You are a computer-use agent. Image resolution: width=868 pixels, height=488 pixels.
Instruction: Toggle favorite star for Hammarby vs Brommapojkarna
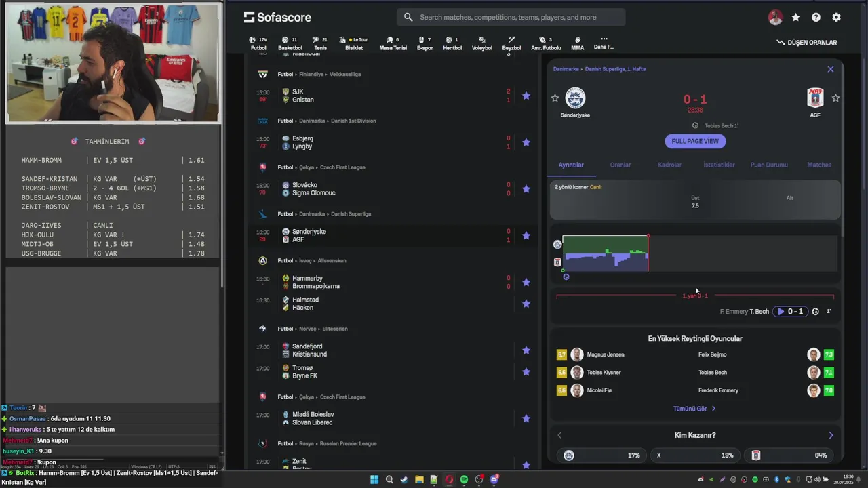click(526, 282)
